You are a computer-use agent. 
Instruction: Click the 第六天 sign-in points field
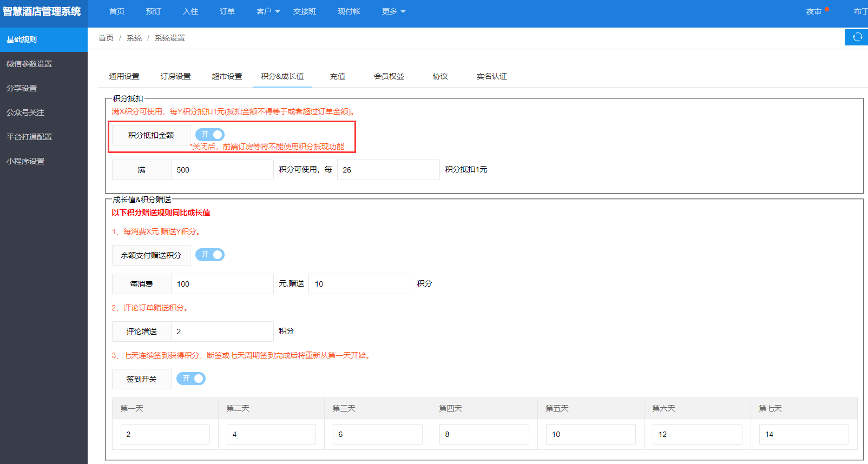[698, 434]
